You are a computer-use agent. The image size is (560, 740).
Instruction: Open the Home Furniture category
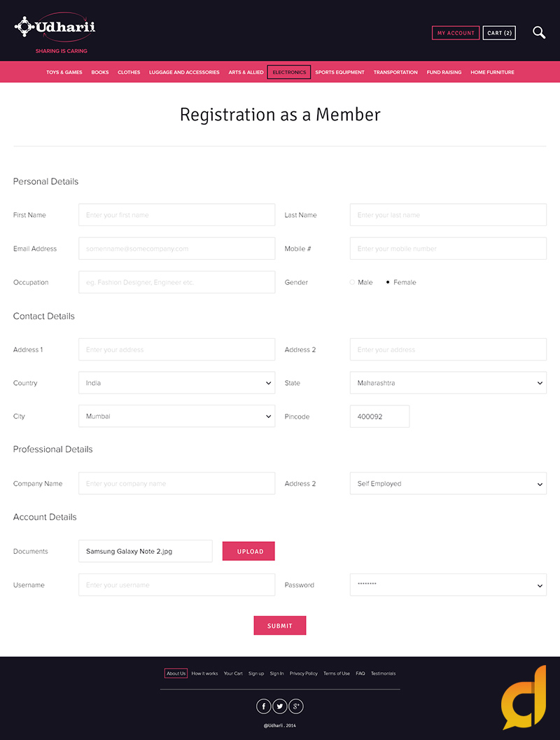(492, 72)
